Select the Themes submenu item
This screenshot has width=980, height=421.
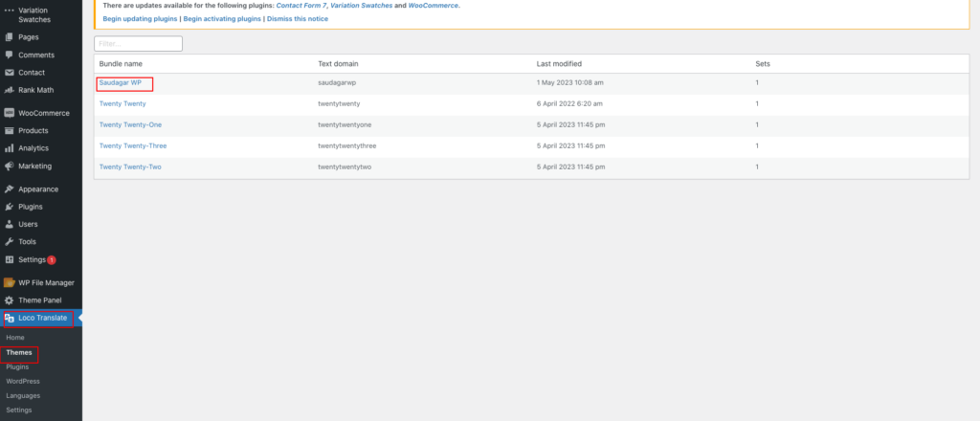[19, 352]
